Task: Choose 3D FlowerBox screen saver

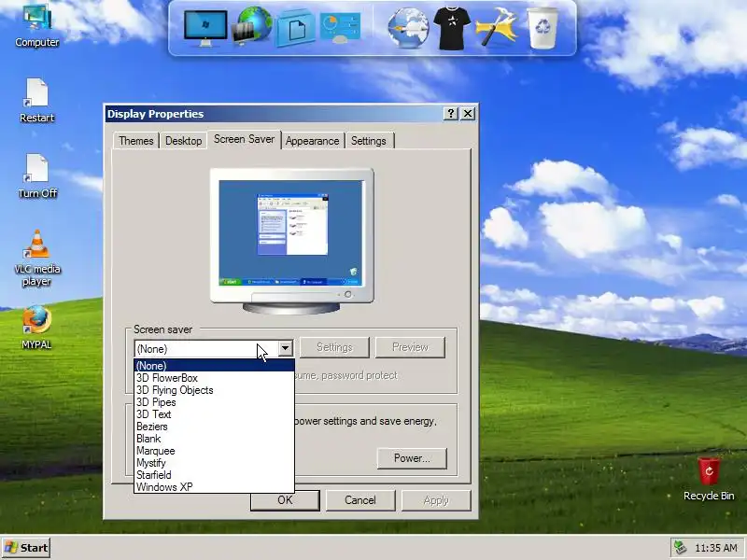Action: tap(215, 378)
